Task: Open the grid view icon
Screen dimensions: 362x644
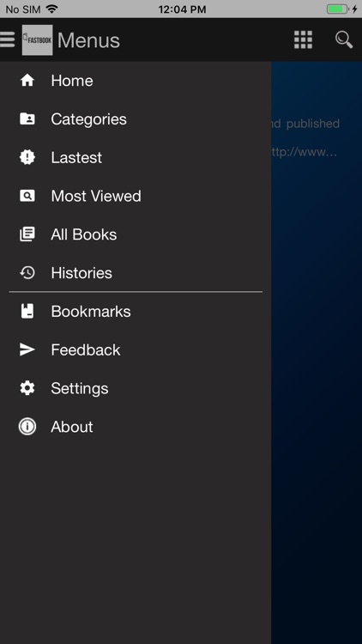Action: 304,39
